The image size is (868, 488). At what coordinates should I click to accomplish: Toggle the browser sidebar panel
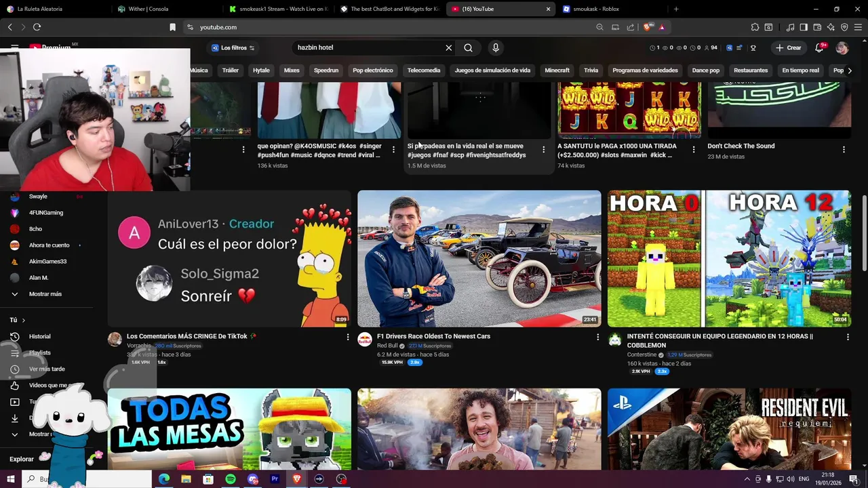(804, 27)
